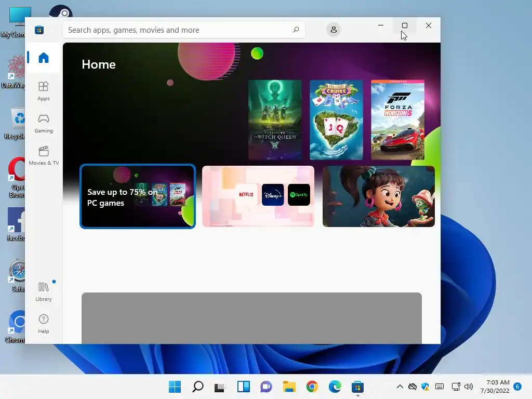Select the Steam desktop icon
This screenshot has width=532, height=399.
point(61,11)
